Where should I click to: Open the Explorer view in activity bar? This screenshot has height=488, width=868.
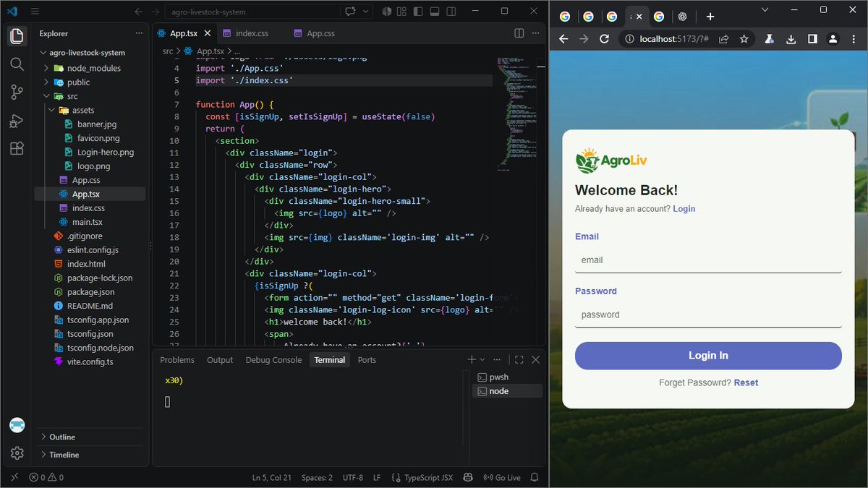17,36
